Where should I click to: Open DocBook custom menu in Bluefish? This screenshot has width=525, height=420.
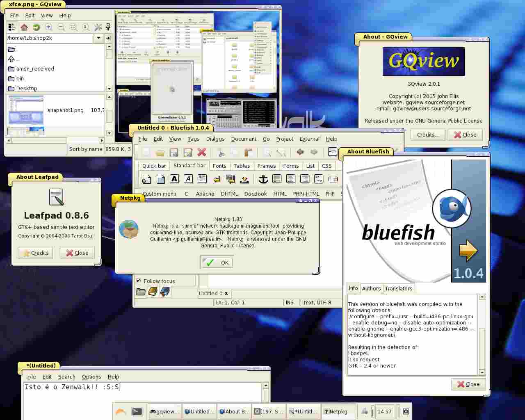click(256, 194)
